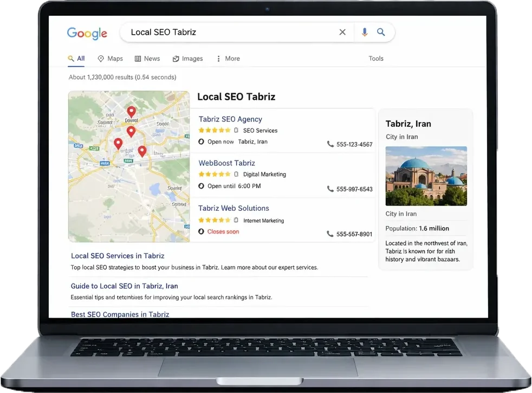Viewport: 532px width, 393px height.
Task: Click the Google logo
Action: click(87, 33)
